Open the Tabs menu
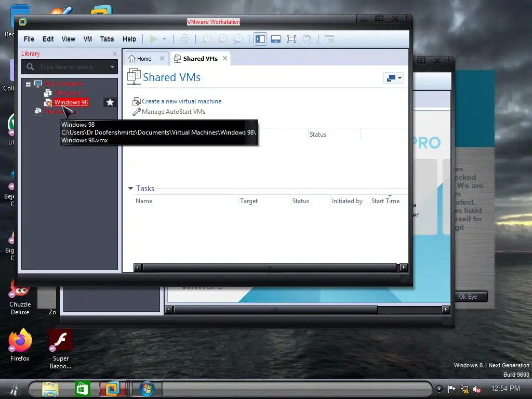Image resolution: width=532 pixels, height=399 pixels. click(107, 39)
